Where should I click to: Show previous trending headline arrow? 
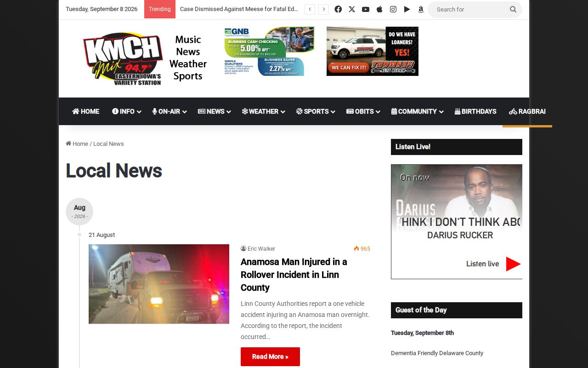(310, 9)
